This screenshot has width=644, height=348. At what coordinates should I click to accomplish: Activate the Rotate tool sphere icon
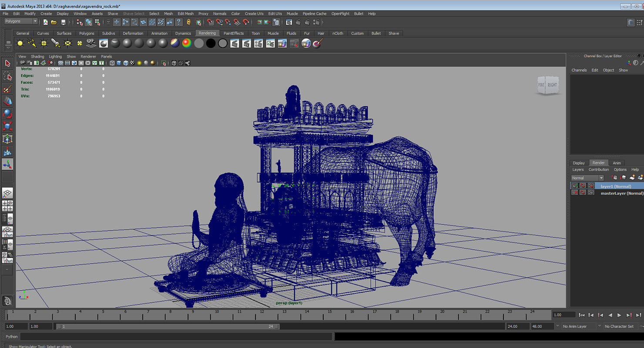7,114
